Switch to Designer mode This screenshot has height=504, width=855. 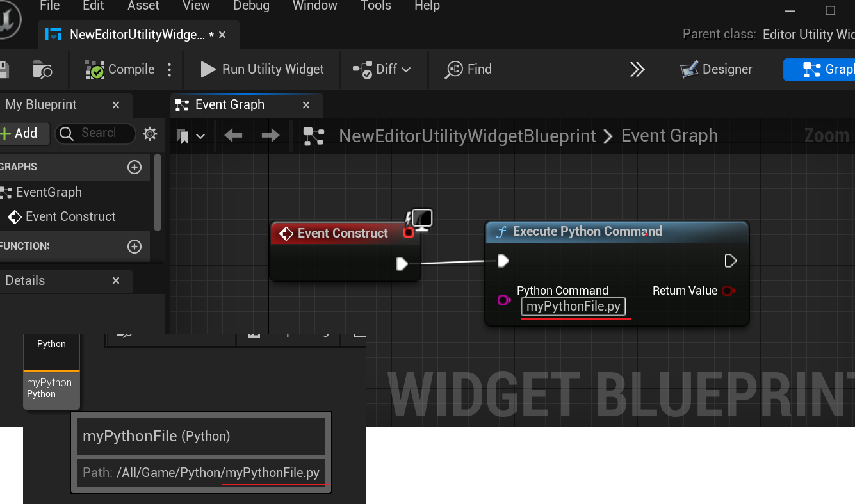click(716, 69)
